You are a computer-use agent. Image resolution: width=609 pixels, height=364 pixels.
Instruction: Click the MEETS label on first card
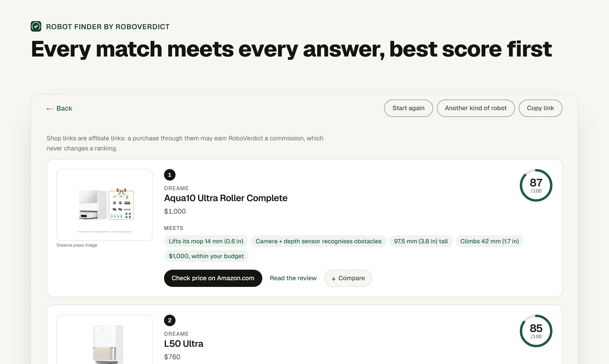click(173, 228)
